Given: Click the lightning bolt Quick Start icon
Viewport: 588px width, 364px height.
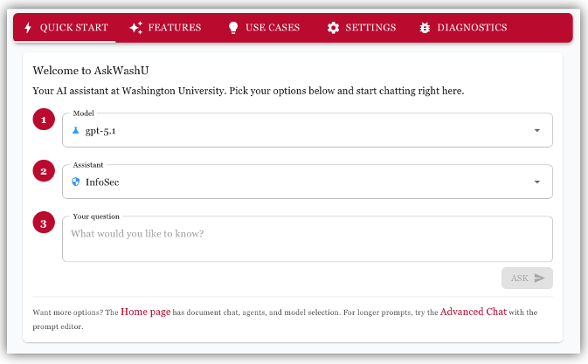Looking at the screenshot, I should coord(27,28).
